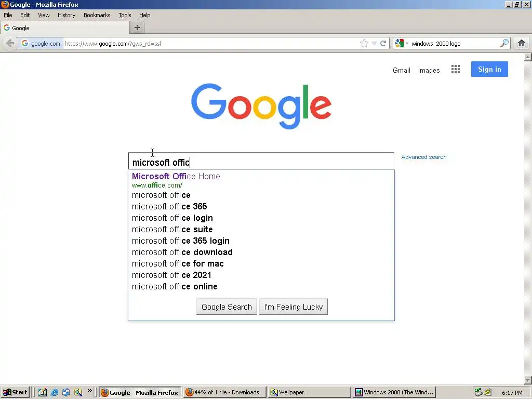Open the View menu
The width and height of the screenshot is (532, 399).
point(44,15)
